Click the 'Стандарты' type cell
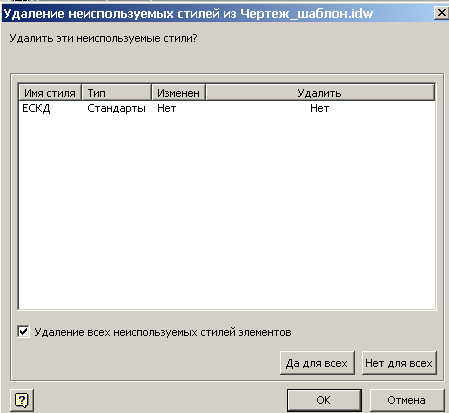This screenshot has height=413, width=449. [x=116, y=108]
